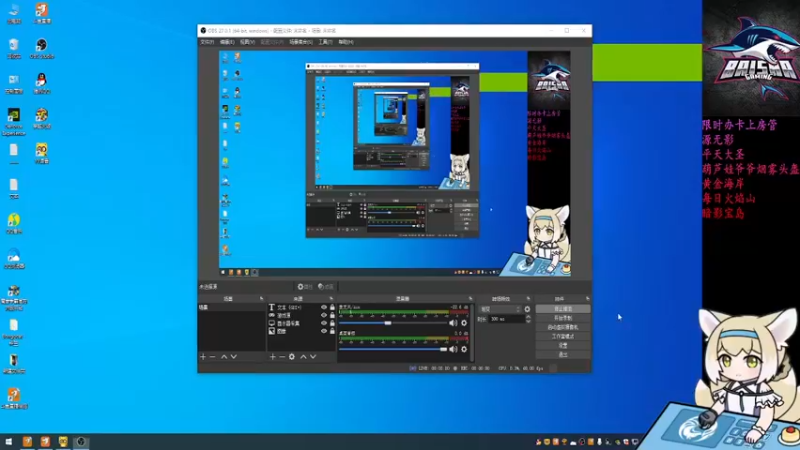Select the display capture source's monitor icon

tap(271, 323)
